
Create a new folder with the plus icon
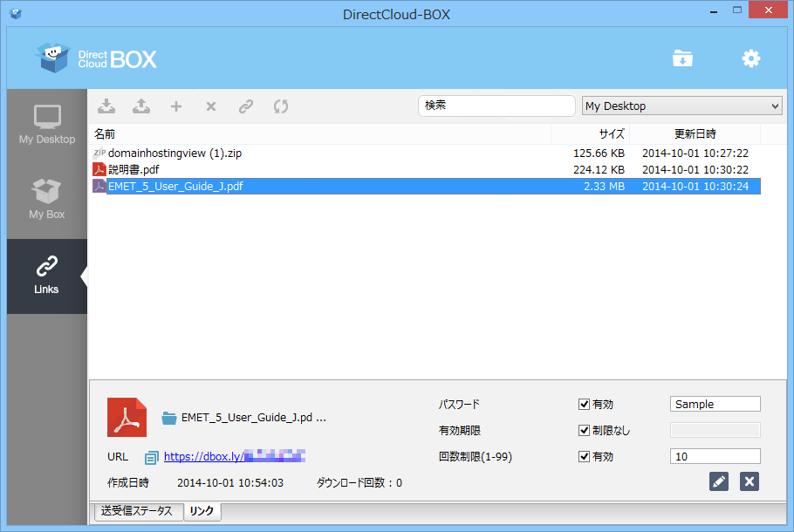176,106
